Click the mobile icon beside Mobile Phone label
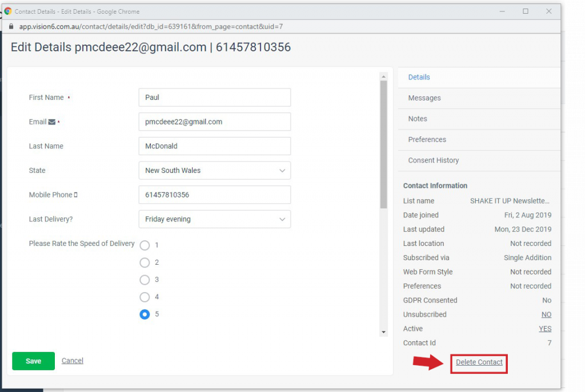The image size is (585, 392). pos(76,195)
